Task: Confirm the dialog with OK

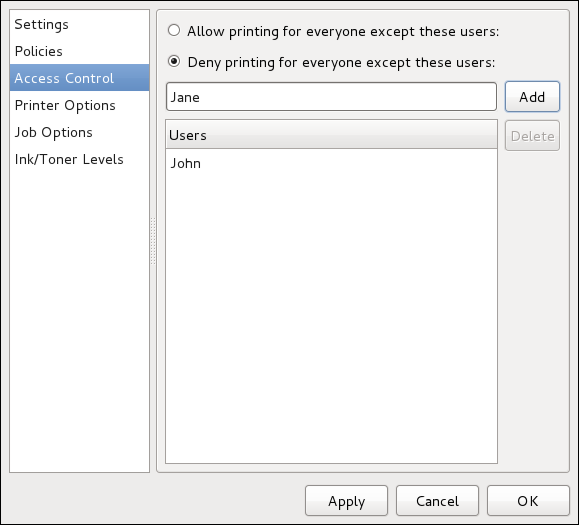Action: tap(528, 501)
